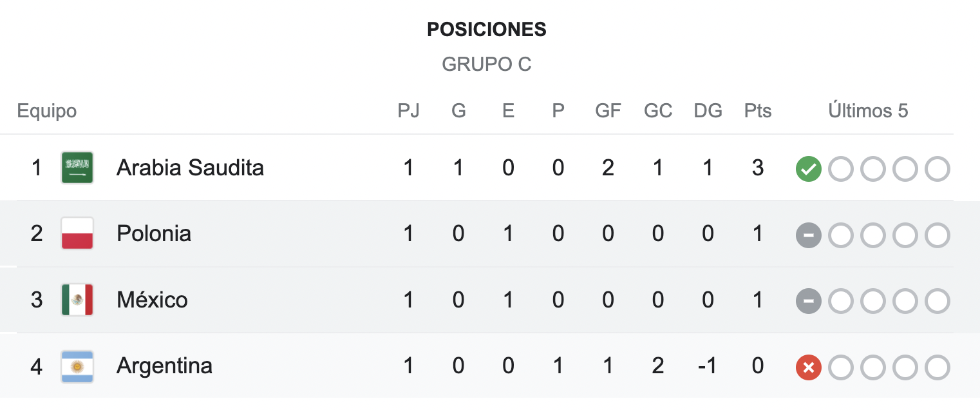Viewport: 980px width, 410px height.
Task: Open the Argentina team name
Action: (x=164, y=366)
